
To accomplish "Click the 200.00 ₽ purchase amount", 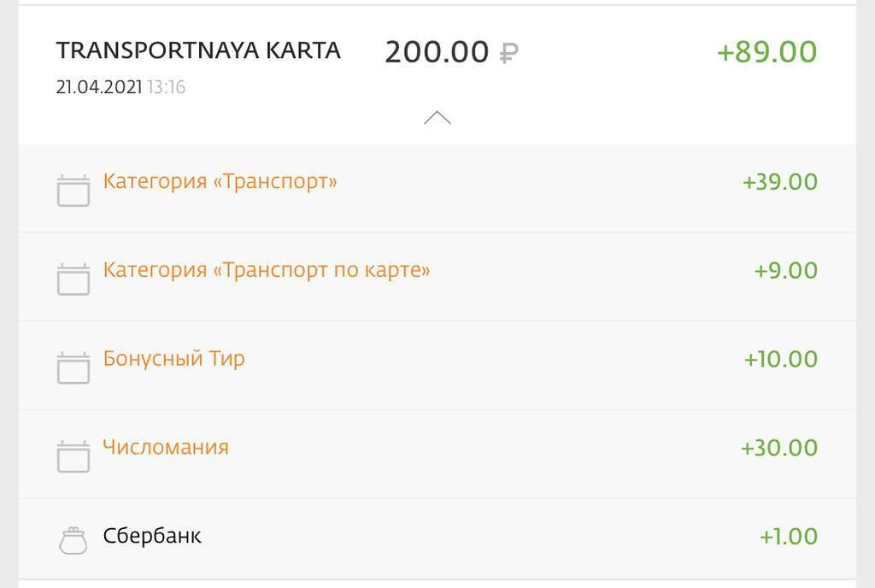I will click(x=450, y=52).
